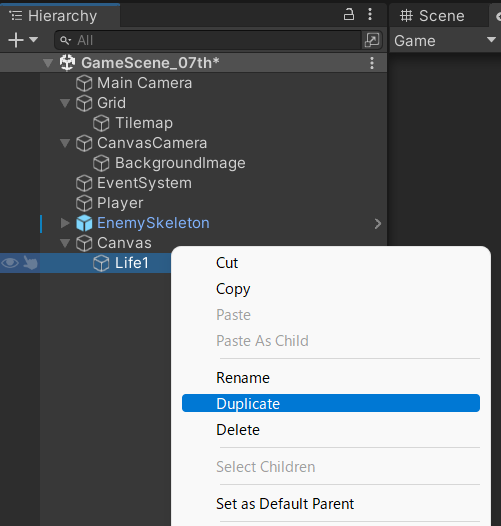
Task: Select the Canvas object
Action: pyautogui.click(x=124, y=243)
